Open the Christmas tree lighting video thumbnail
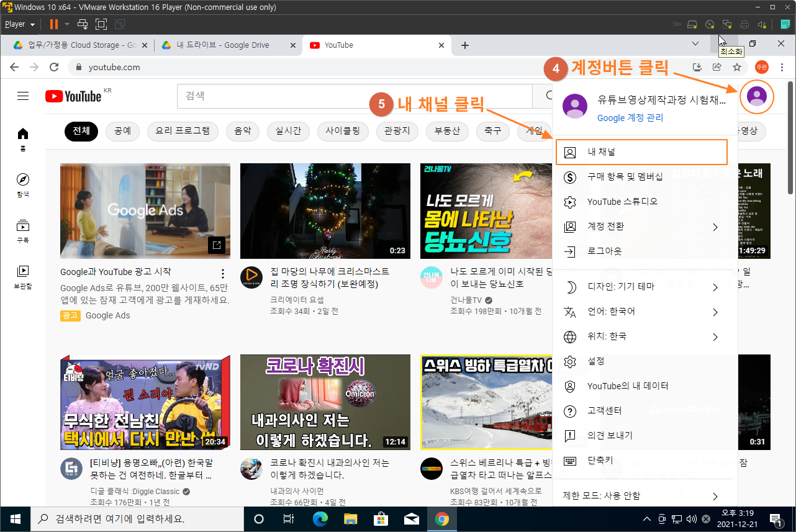796x532 pixels. (325, 211)
